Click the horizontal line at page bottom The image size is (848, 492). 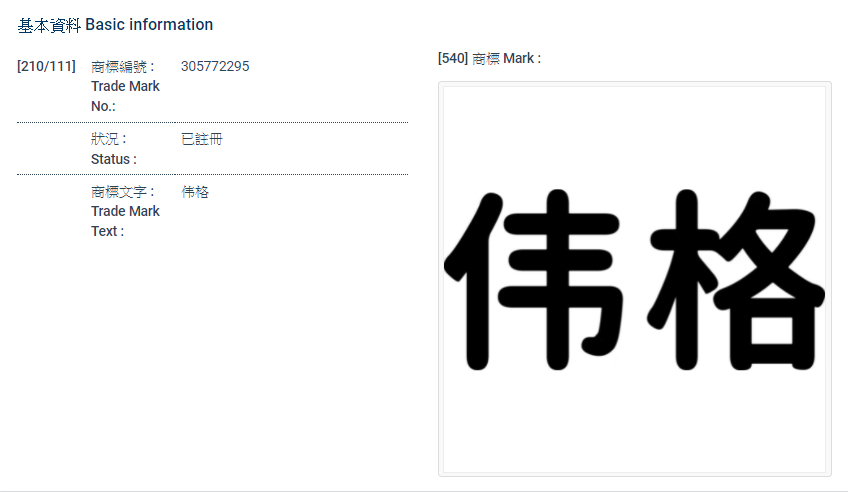click(424, 490)
